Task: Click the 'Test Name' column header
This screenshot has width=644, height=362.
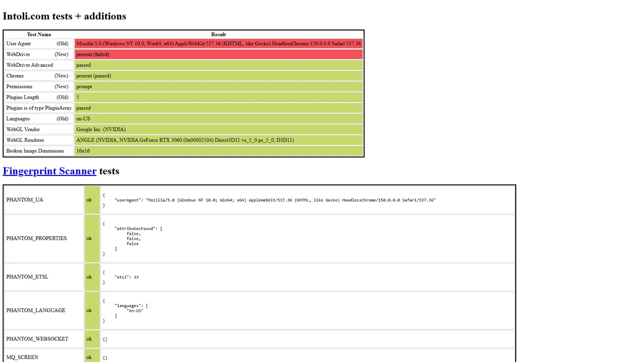Action: (39, 34)
